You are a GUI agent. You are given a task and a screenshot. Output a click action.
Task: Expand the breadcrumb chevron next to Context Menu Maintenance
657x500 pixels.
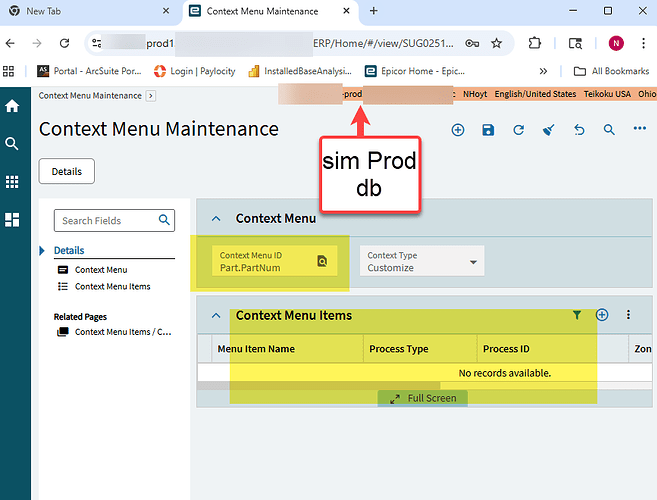[151, 96]
